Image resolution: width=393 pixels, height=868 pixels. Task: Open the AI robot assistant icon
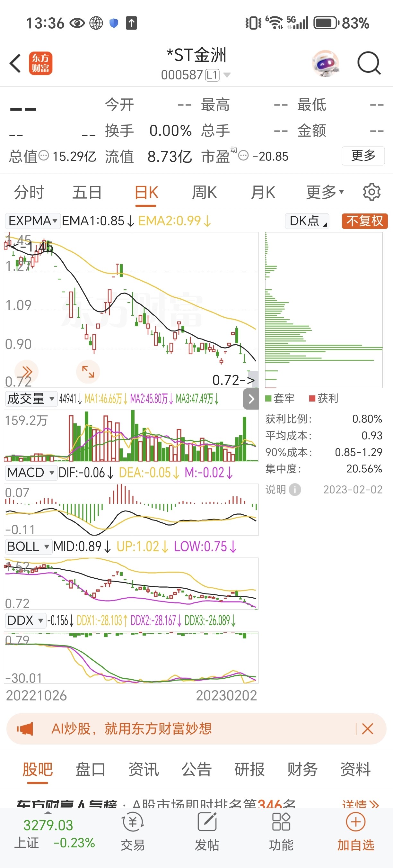(325, 63)
